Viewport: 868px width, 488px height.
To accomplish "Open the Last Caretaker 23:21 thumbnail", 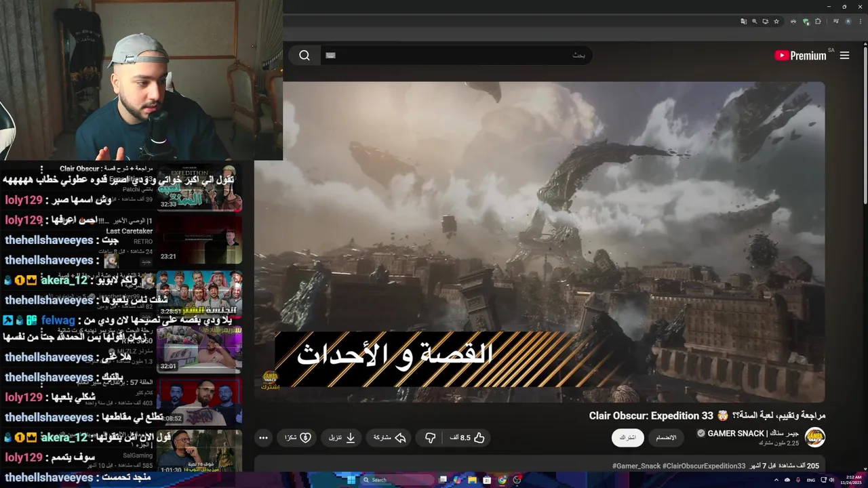I will click(x=199, y=240).
